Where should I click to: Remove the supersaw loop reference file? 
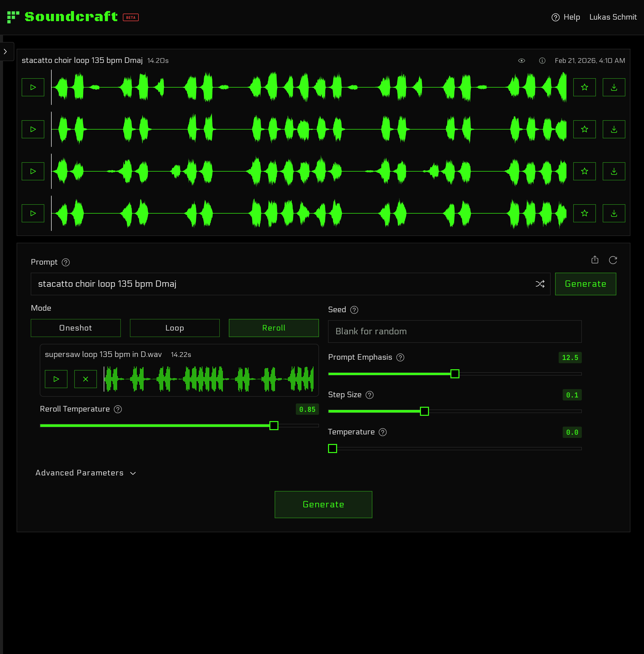point(86,379)
